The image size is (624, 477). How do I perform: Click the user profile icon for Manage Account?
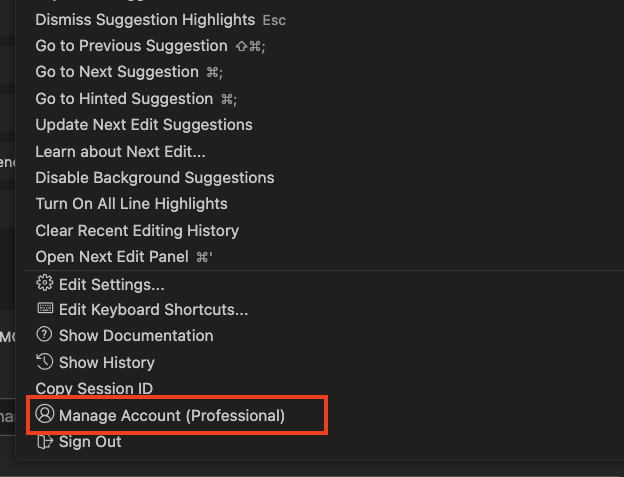click(x=44, y=414)
